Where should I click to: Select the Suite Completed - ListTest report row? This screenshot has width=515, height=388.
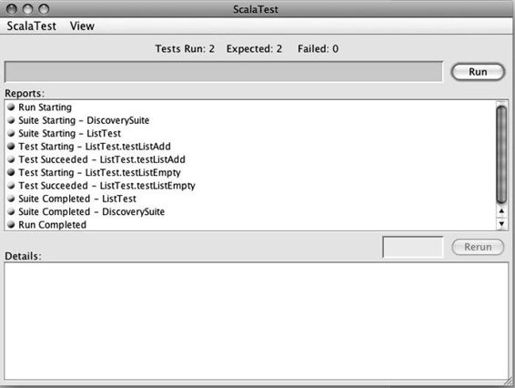coord(251,199)
